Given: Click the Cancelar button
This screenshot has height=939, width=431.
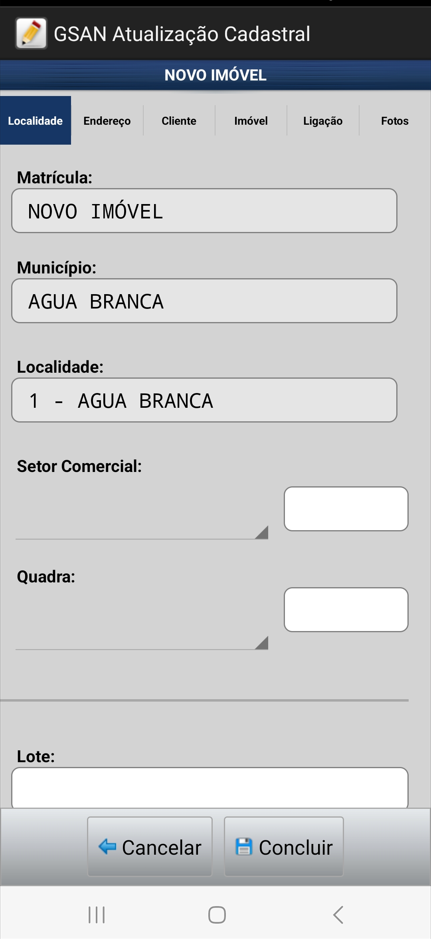Looking at the screenshot, I should 150,847.
